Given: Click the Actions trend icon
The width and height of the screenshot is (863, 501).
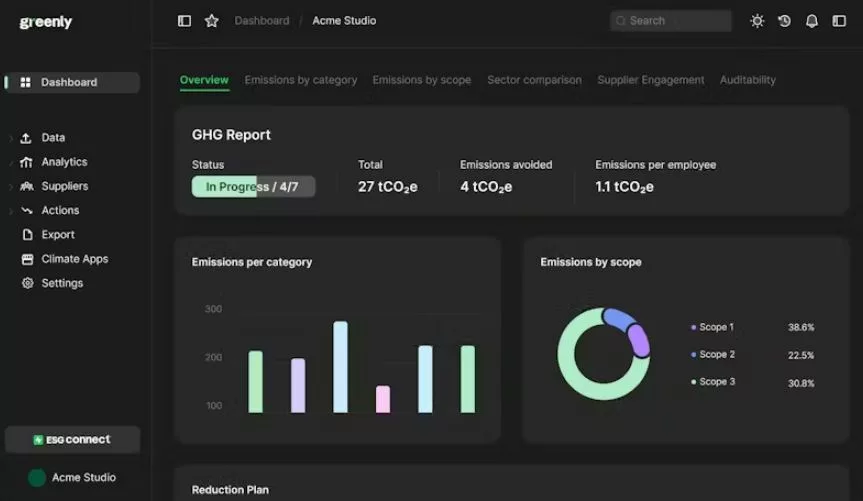Looking at the screenshot, I should pyautogui.click(x=26, y=210).
